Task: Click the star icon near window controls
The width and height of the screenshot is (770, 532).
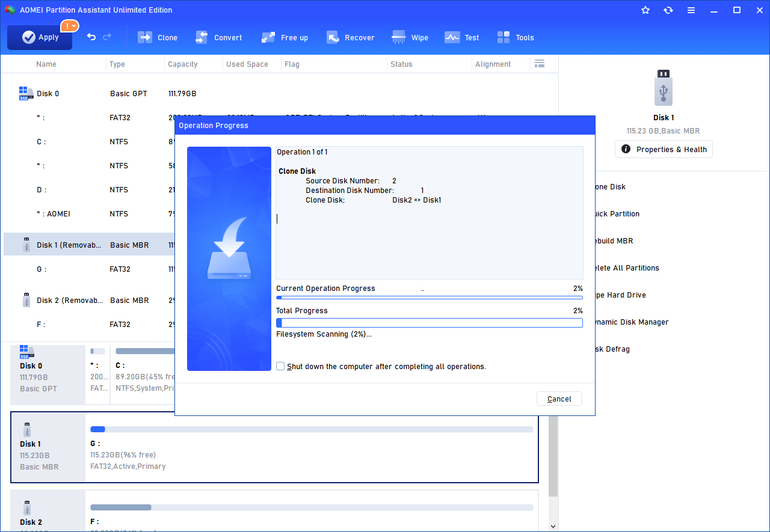Action: tap(645, 10)
